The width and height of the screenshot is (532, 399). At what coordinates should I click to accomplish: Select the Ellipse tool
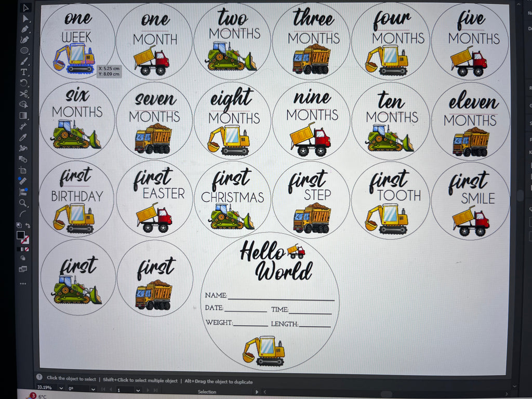tap(24, 50)
